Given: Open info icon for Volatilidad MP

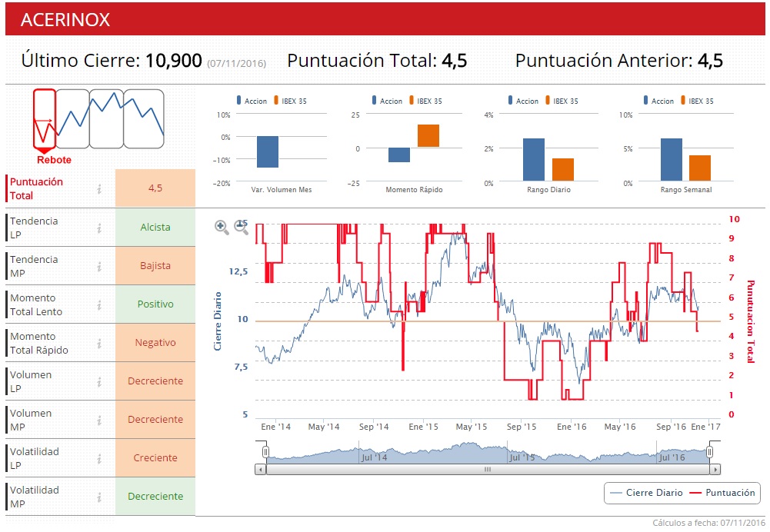Looking at the screenshot, I should click(99, 497).
